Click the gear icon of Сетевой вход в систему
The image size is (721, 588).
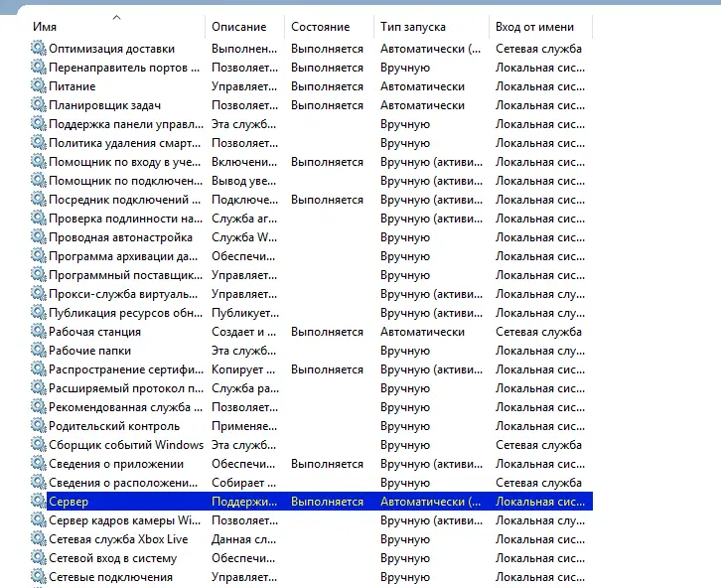[39, 557]
